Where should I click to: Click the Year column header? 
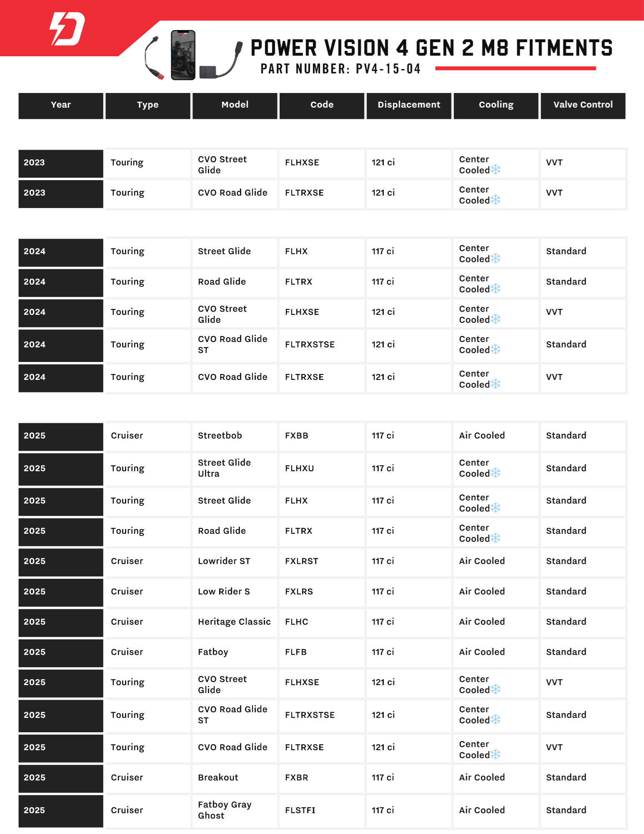(x=61, y=105)
